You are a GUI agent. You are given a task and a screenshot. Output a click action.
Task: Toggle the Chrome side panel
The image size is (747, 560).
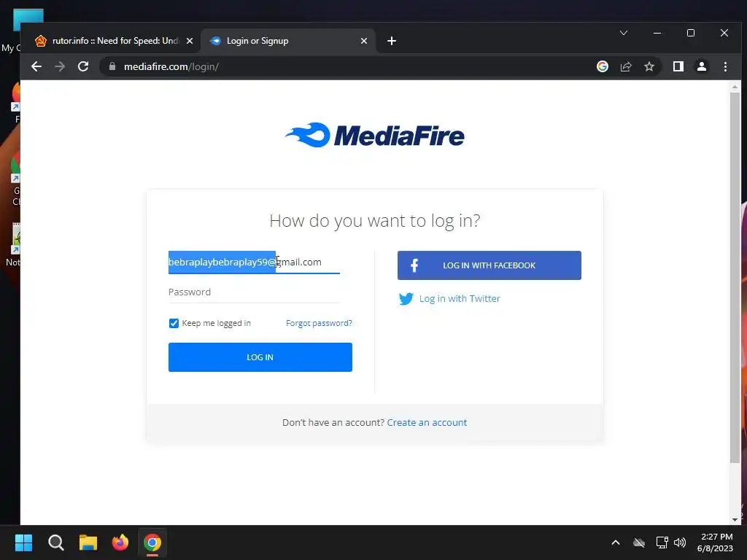[x=678, y=66]
